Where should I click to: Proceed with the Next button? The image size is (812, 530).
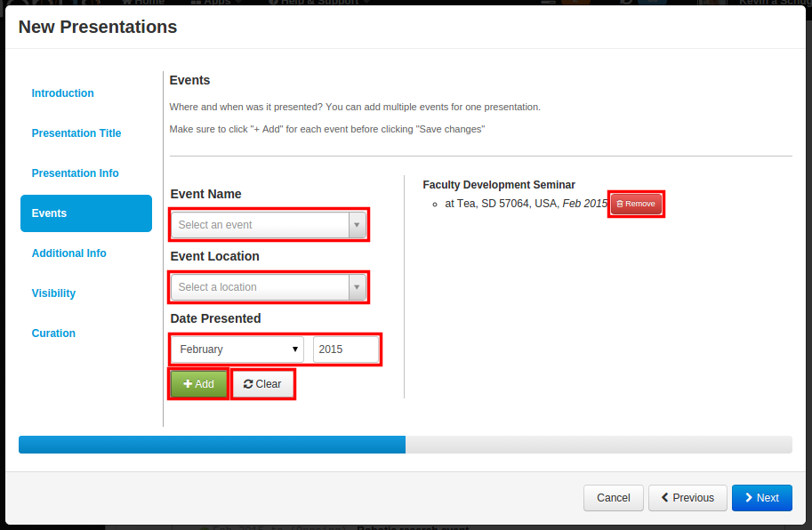[762, 498]
